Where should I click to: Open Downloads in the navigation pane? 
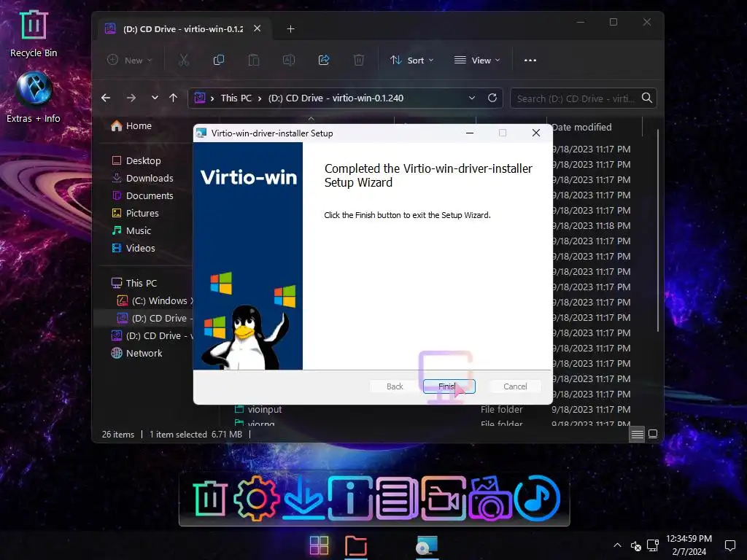coord(142,178)
